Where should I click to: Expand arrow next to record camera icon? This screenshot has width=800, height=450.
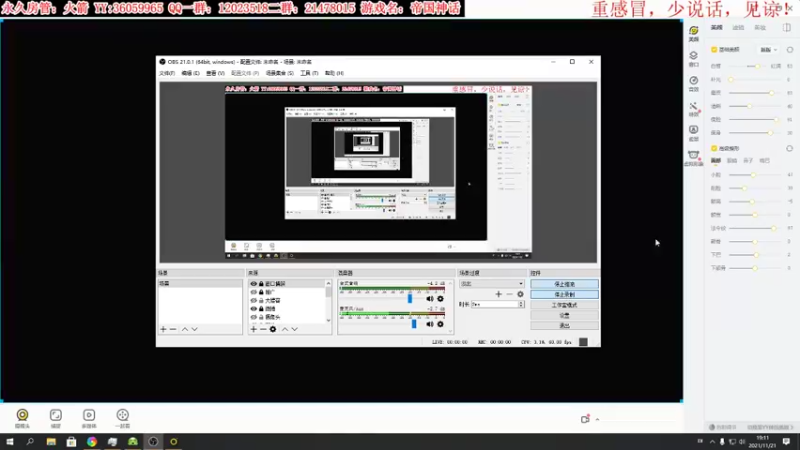(597, 419)
